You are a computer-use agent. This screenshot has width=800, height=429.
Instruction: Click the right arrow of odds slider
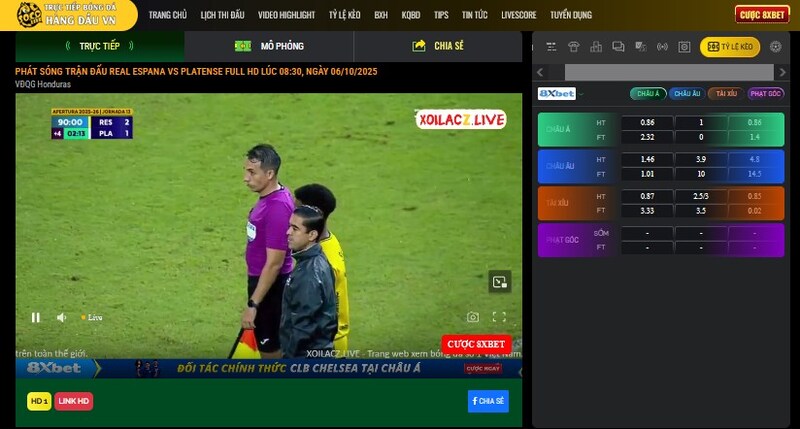pyautogui.click(x=780, y=72)
